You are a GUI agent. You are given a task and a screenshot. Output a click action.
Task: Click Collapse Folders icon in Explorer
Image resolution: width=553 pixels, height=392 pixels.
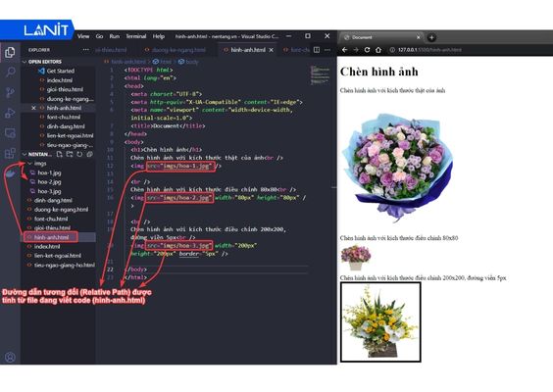pos(89,154)
